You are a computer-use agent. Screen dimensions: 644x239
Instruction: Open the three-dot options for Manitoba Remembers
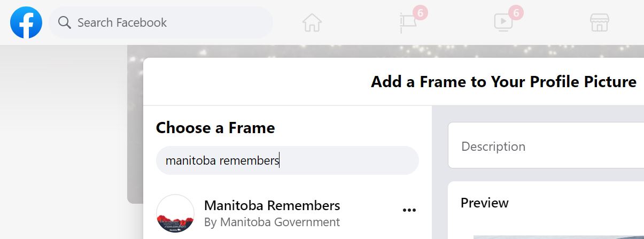[x=409, y=211]
